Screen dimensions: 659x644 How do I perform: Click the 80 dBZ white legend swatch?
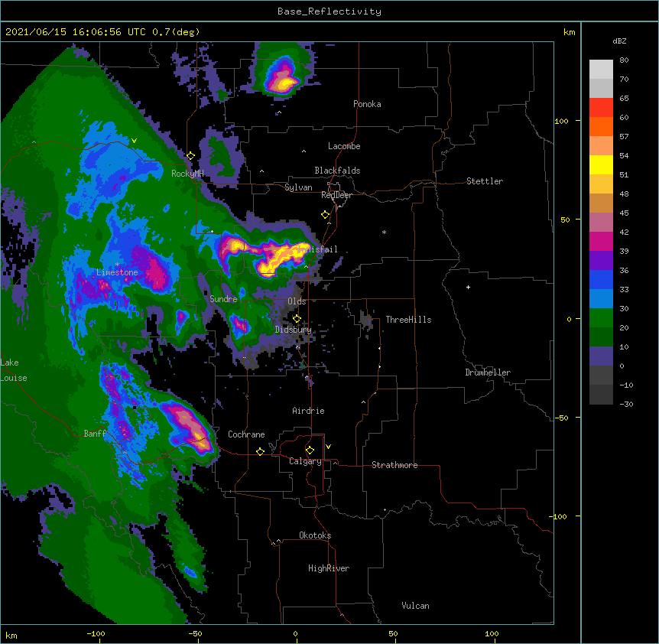[x=601, y=69]
